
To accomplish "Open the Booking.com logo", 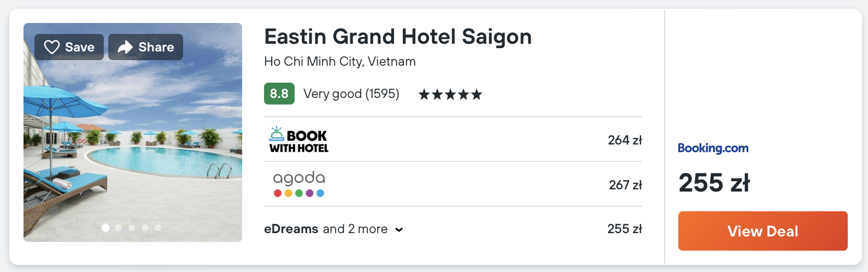I will pos(713,148).
